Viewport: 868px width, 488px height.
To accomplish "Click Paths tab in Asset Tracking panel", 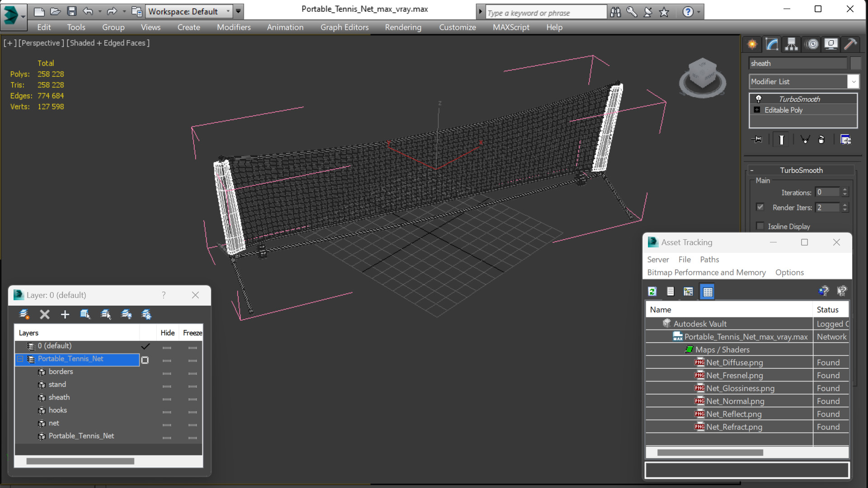I will (x=709, y=259).
